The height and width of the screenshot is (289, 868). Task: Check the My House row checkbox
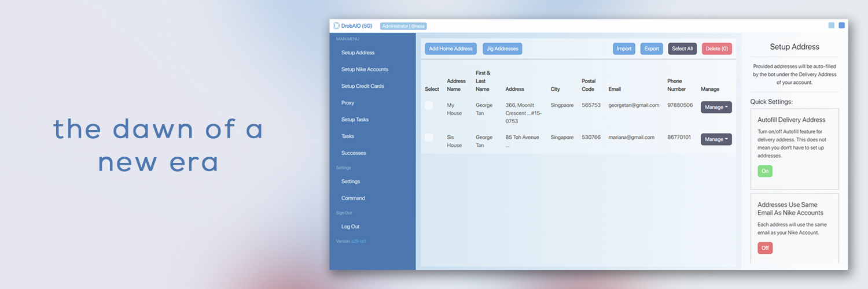[429, 105]
